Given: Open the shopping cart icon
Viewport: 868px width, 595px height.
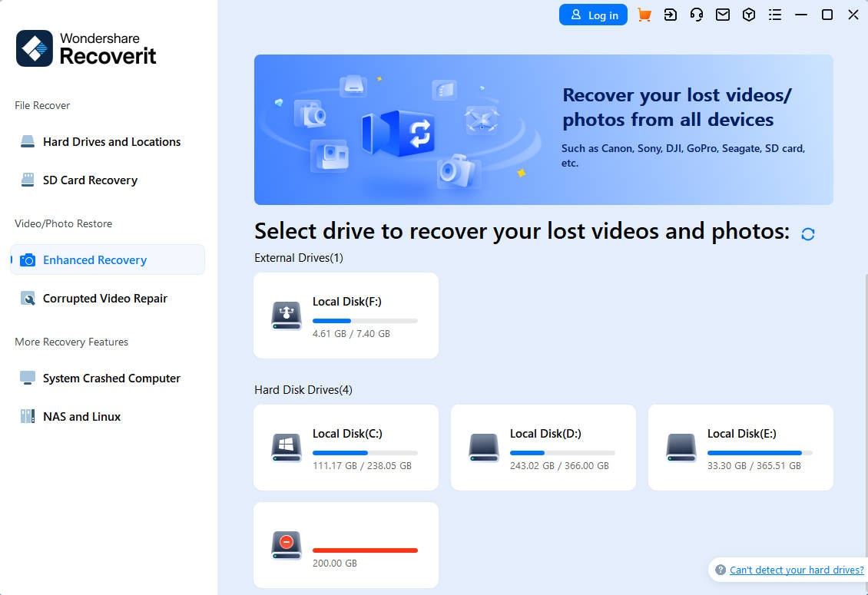Looking at the screenshot, I should click(x=644, y=15).
